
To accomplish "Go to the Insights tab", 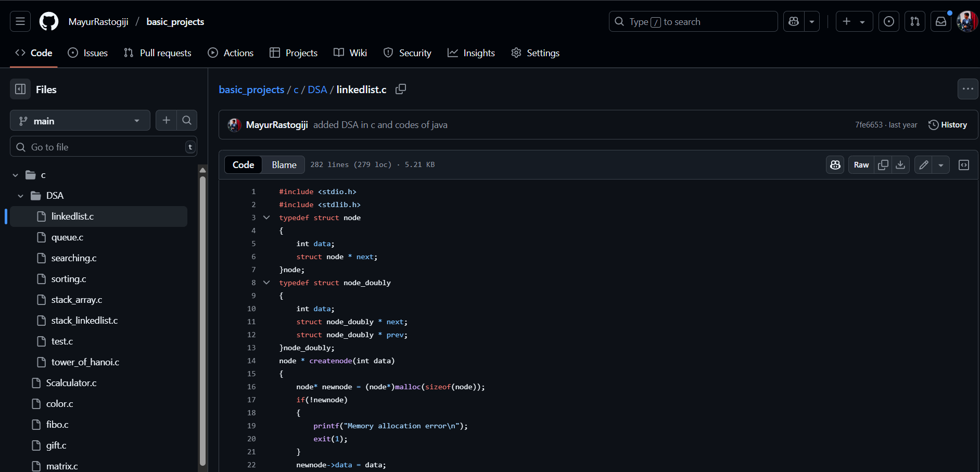I will tap(471, 53).
